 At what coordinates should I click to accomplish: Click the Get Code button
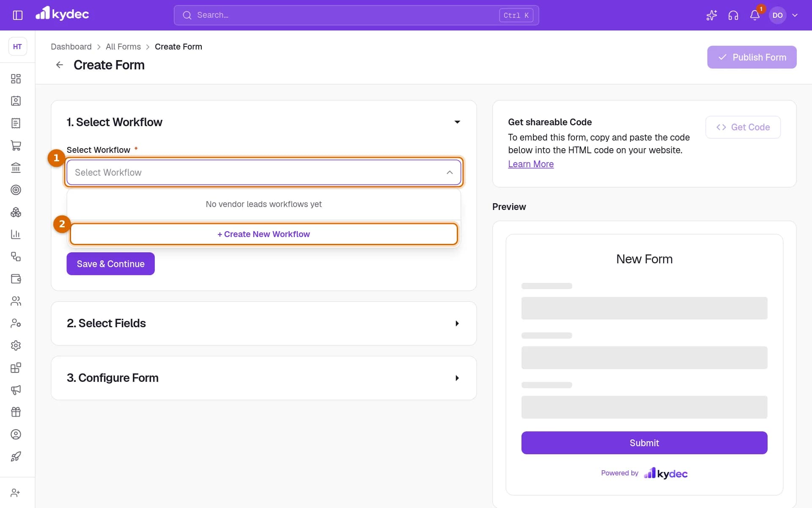tap(743, 127)
